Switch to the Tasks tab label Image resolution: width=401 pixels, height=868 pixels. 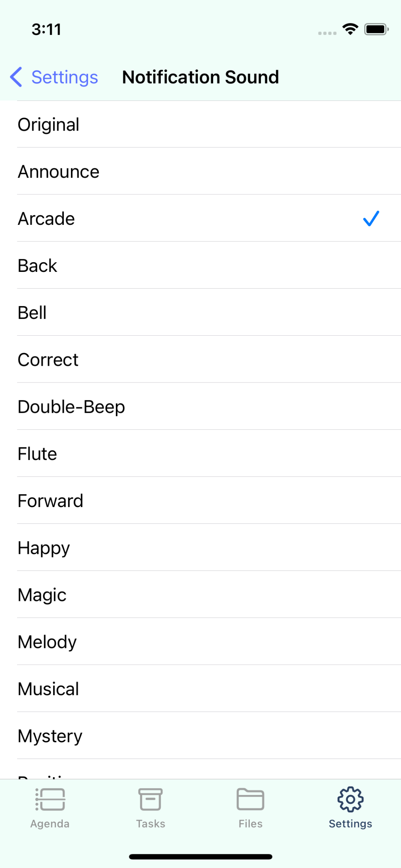150,823
